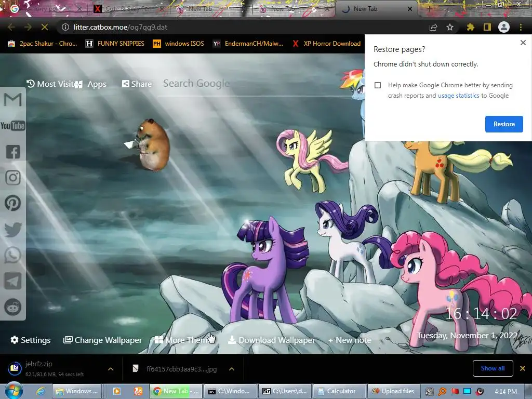Open the Extensions puzzle icon
532x399 pixels.
(470, 27)
